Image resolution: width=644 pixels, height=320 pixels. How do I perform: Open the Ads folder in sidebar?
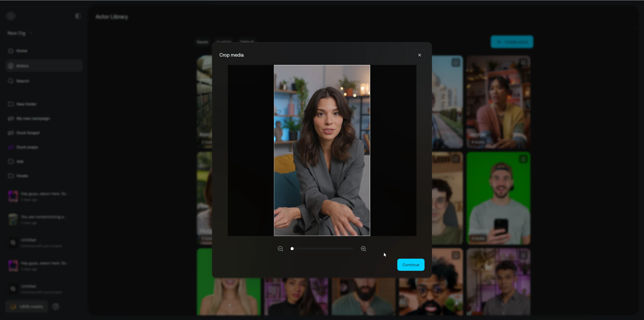(44, 162)
